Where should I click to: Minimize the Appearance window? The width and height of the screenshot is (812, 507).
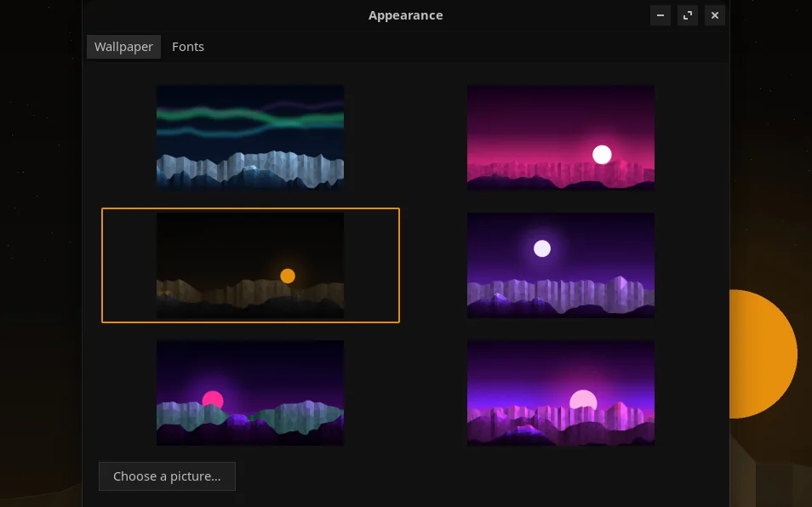[x=660, y=15]
